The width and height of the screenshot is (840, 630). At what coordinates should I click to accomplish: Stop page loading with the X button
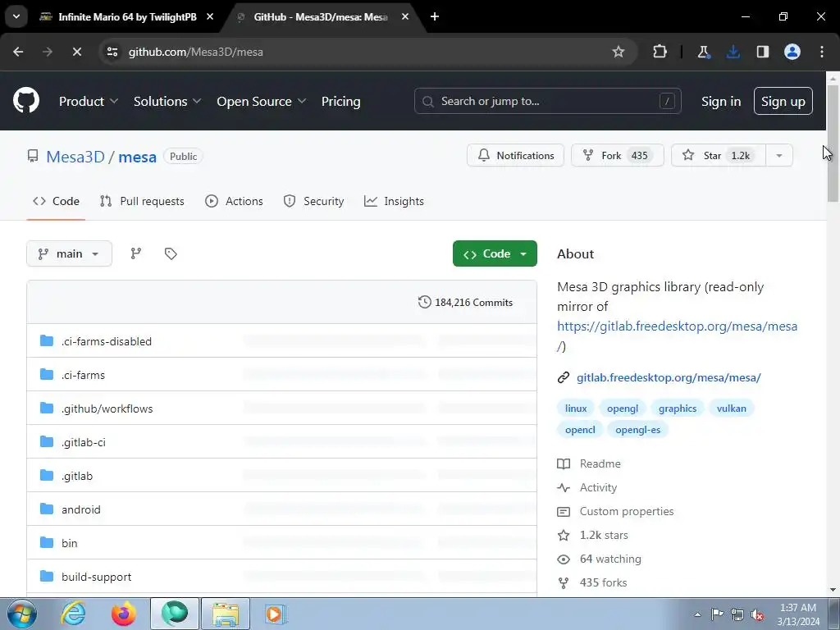point(76,52)
